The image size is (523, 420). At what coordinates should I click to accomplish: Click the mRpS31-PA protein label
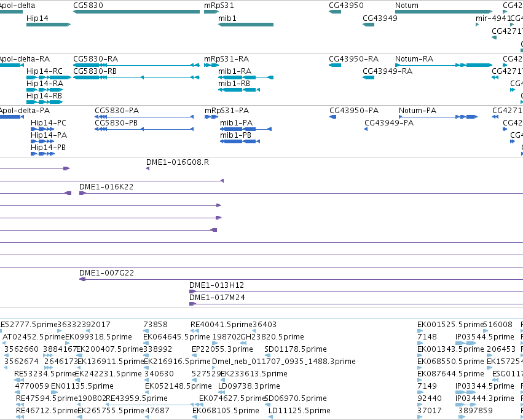tap(227, 111)
